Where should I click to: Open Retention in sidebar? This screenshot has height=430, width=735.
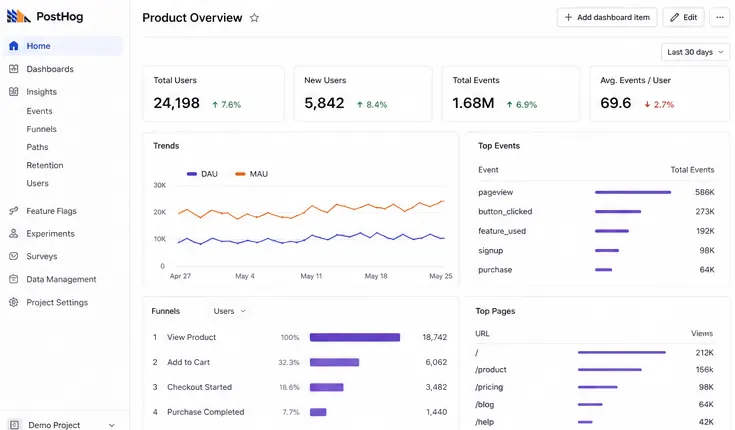point(45,165)
